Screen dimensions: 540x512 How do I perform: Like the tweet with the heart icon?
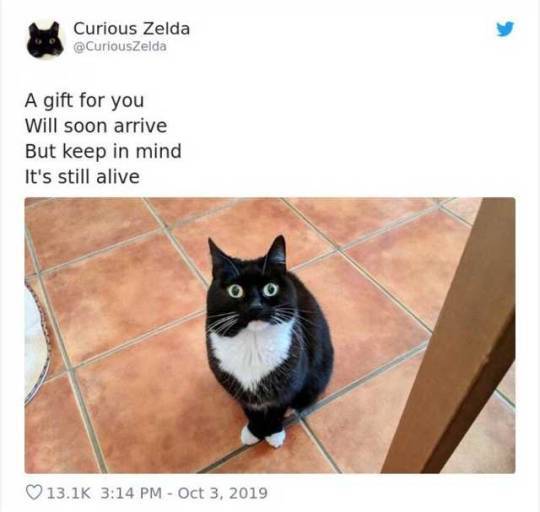(34, 493)
